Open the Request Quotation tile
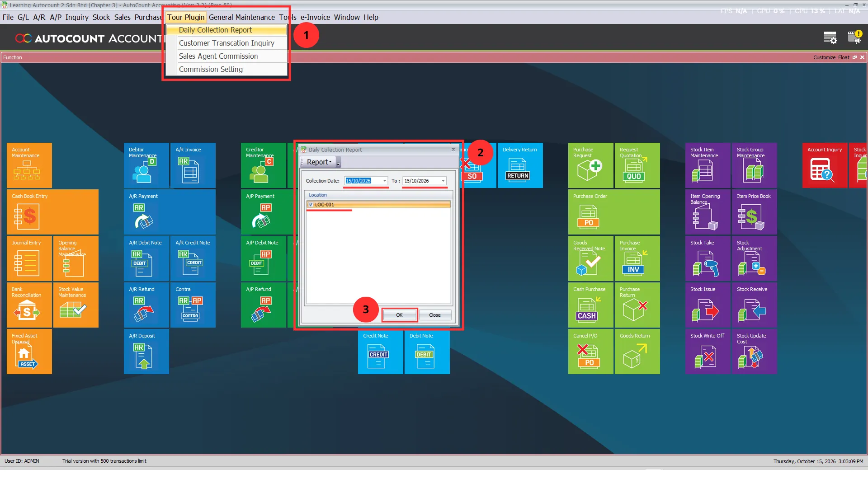Viewport: 868px width, 488px height. click(x=637, y=165)
